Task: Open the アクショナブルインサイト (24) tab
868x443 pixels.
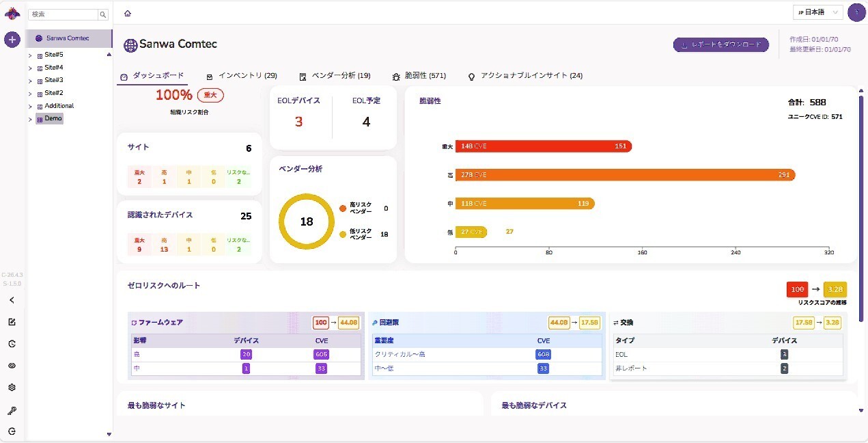Action: coord(524,76)
